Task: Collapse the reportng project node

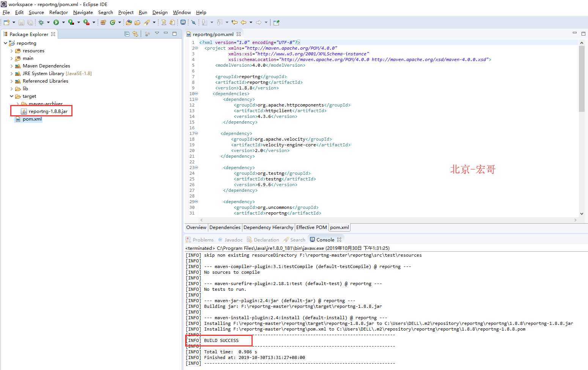Action: [x=5, y=43]
